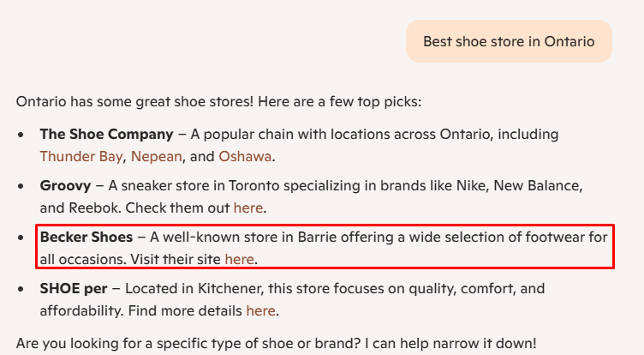Click the bold 'SHOE per' store name
The width and height of the screenshot is (644, 355).
71,288
